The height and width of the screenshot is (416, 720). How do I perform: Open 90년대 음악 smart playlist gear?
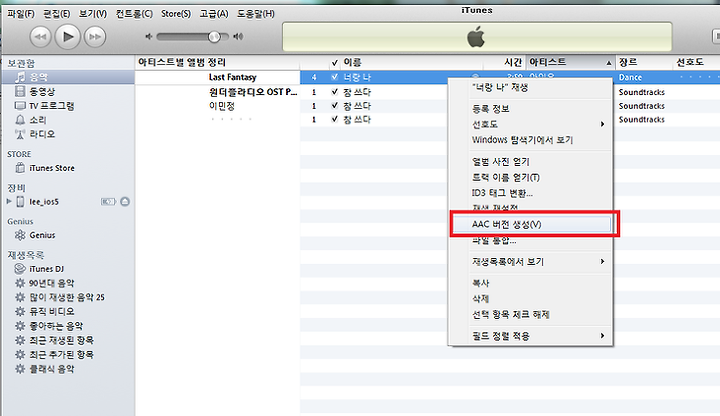pos(20,283)
